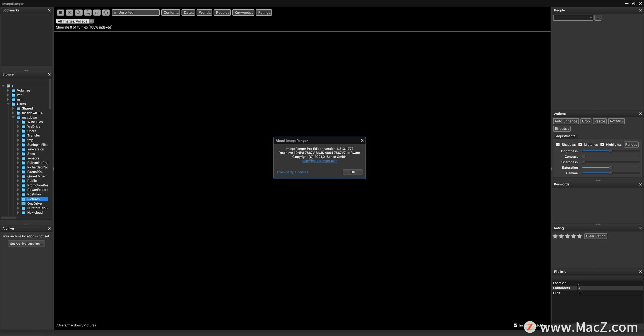Set rating to fifth star

point(579,236)
